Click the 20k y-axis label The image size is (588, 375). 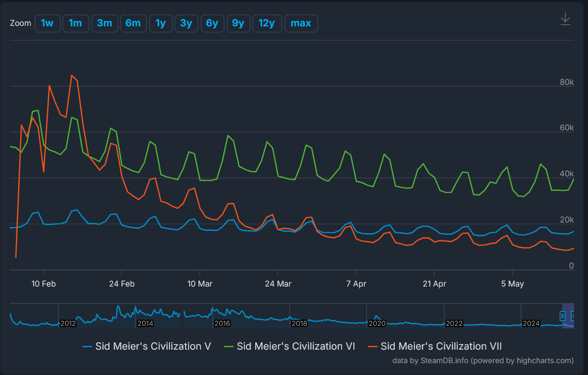pos(567,220)
